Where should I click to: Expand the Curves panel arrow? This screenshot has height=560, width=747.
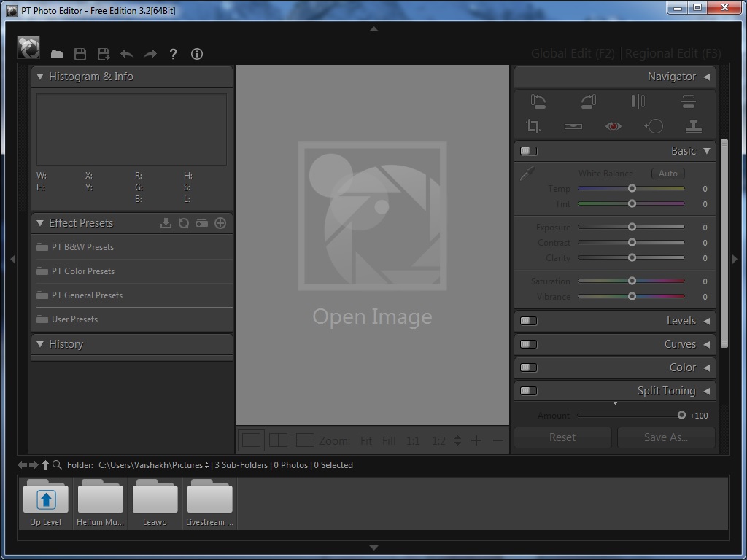[x=706, y=344]
